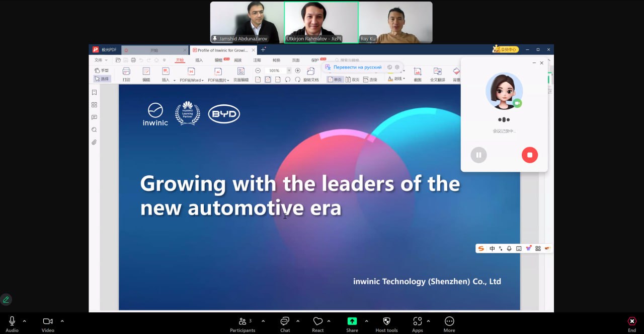Click the zoom in plus icon
The height and width of the screenshot is (334, 644).
pyautogui.click(x=298, y=71)
